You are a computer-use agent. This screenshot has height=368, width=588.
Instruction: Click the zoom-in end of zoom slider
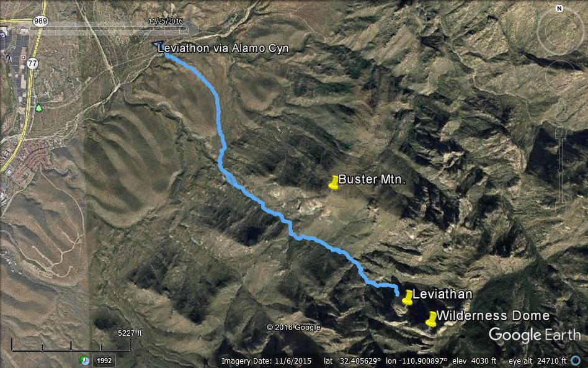[561, 133]
